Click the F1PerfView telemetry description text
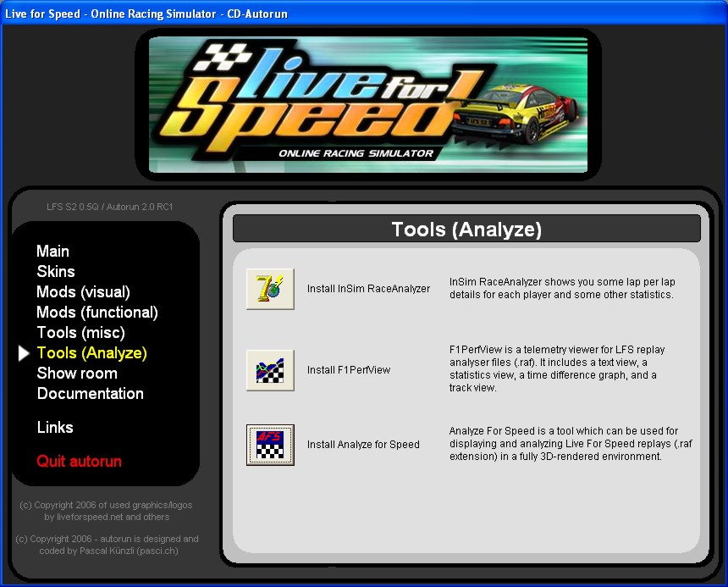Screen dimensions: 728x587 (557, 368)
